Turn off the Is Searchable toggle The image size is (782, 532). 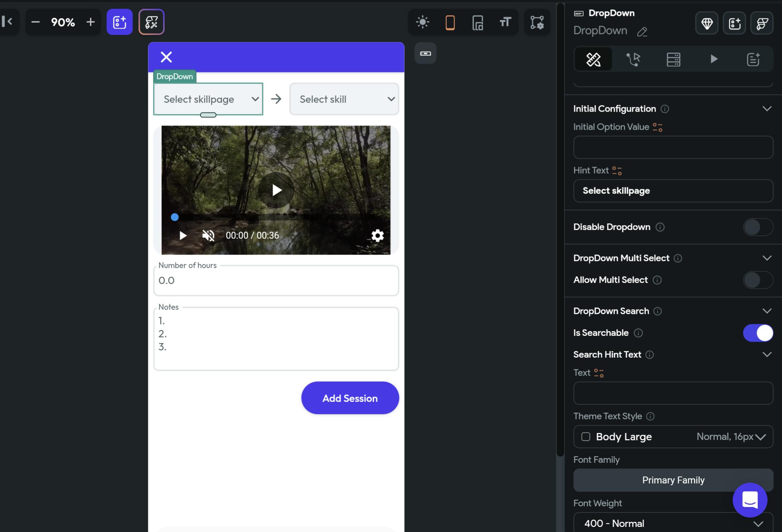[x=758, y=333]
